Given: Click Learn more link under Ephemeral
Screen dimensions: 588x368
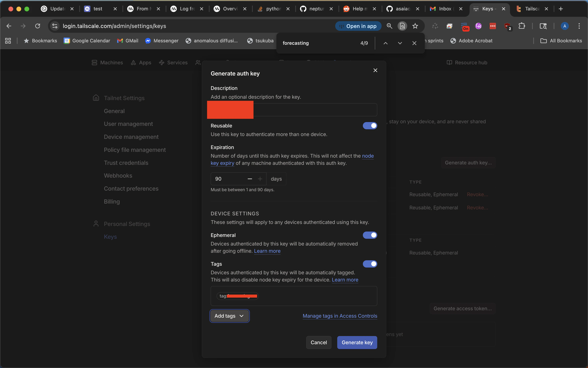Looking at the screenshot, I should coord(267,251).
